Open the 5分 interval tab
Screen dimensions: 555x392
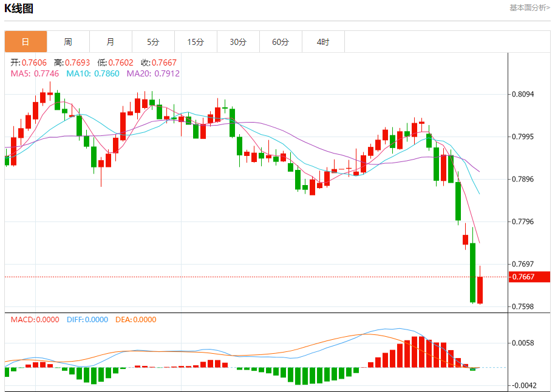point(153,42)
